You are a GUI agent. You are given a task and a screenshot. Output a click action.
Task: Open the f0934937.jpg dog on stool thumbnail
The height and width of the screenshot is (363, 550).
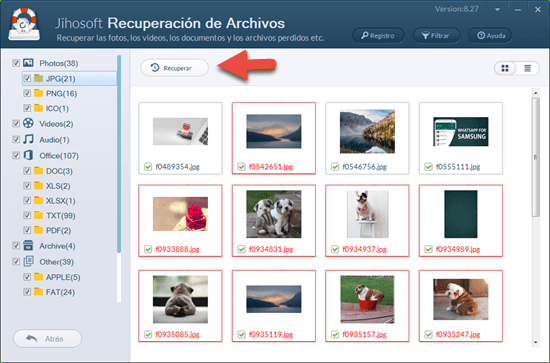tap(367, 214)
